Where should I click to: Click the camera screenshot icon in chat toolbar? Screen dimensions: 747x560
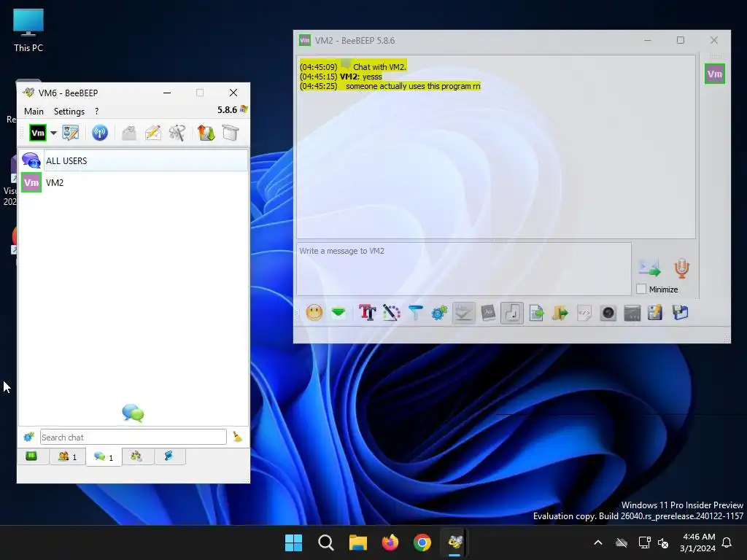click(608, 313)
